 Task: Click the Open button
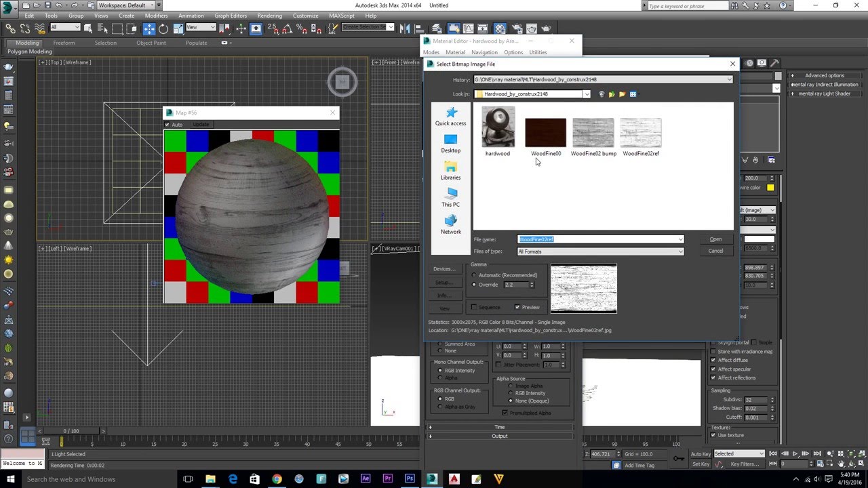pyautogui.click(x=715, y=239)
